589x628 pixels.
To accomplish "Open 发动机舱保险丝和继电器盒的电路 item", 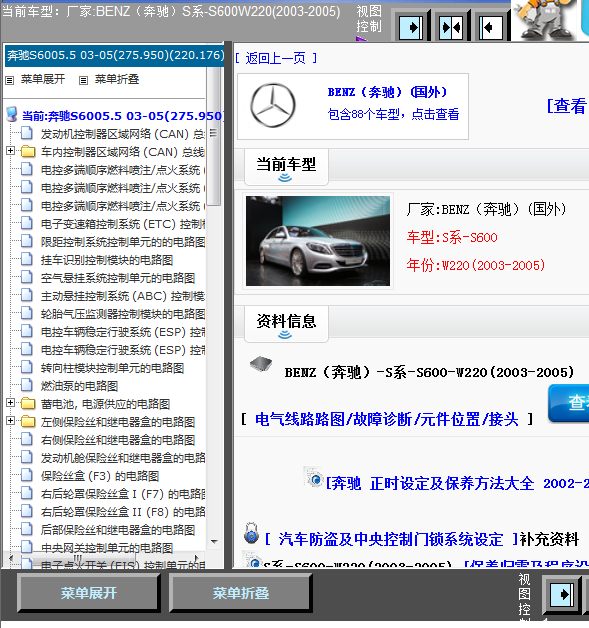I will pos(123,458).
